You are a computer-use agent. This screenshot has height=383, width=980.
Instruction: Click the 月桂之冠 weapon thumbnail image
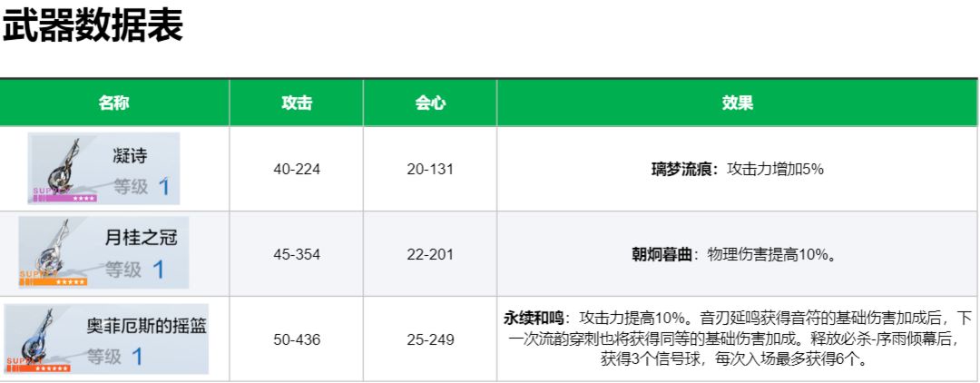tap(103, 252)
